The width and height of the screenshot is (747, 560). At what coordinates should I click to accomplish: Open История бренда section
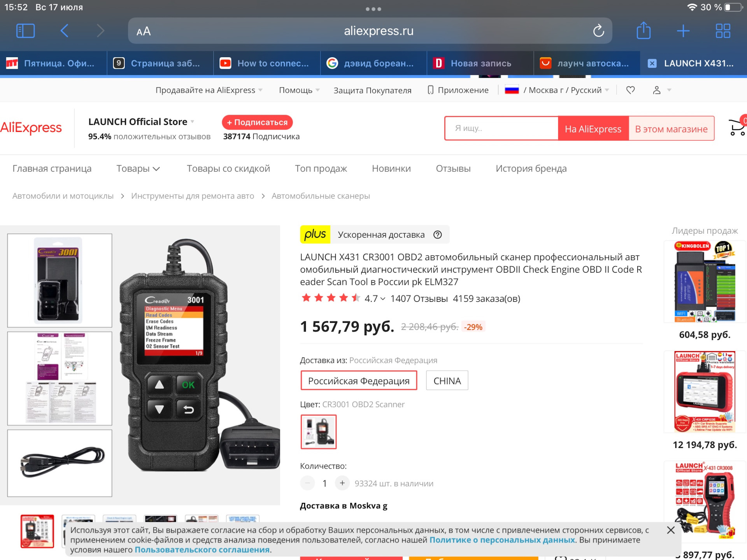(531, 168)
